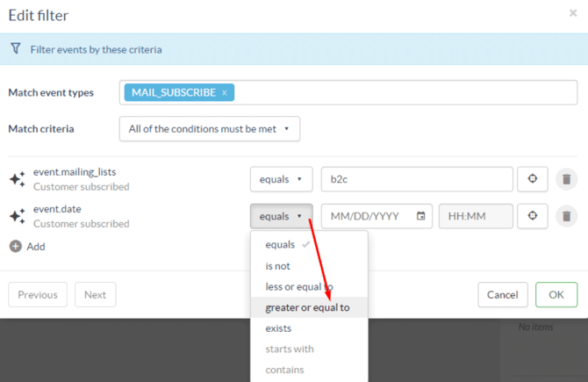Open the calendar date picker icon
This screenshot has height=382, width=588.
[421, 216]
